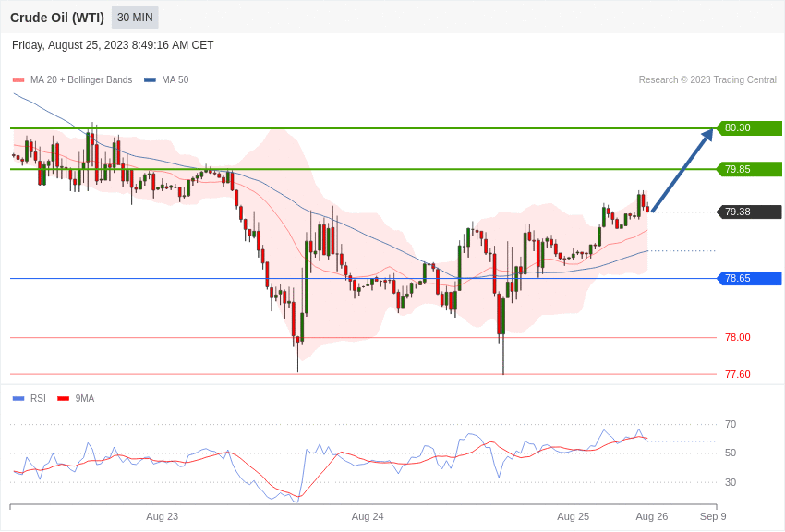This screenshot has height=532, width=785.
Task: Click the Research © 2023 Trading Central credit
Action: click(707, 80)
